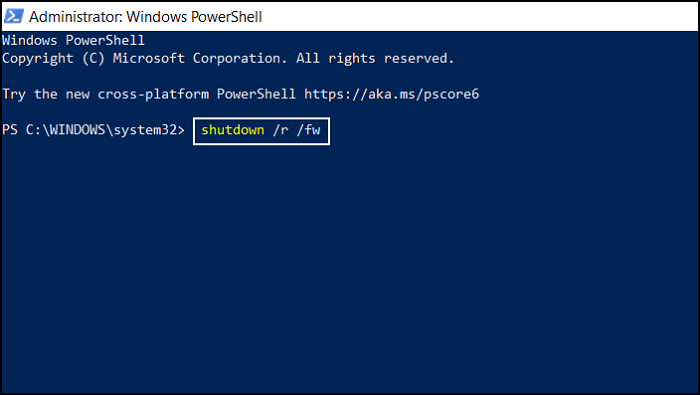Click the 'Windows PowerShell' first output line
The width and height of the screenshot is (700, 395).
click(x=73, y=40)
